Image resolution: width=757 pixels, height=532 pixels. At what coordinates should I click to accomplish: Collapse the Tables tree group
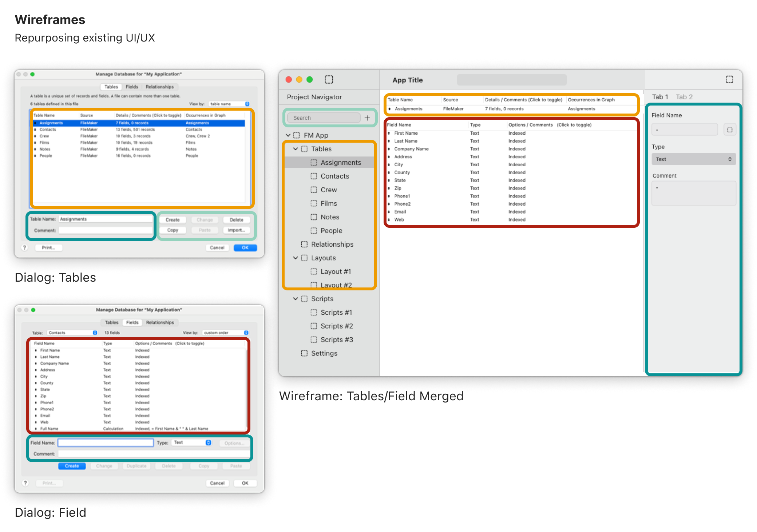pos(296,149)
